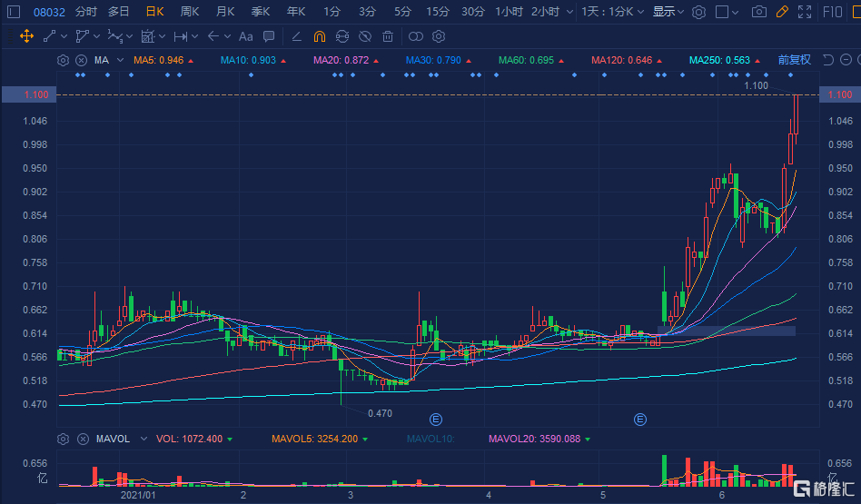This screenshot has height=504, width=861.
Task: Click the E event marker near May
Action: click(640, 419)
